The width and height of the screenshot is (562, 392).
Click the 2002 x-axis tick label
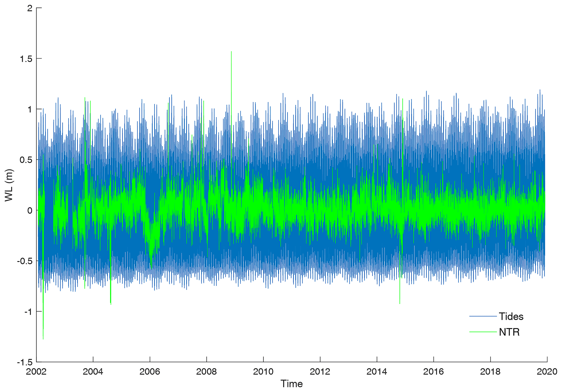click(36, 372)
